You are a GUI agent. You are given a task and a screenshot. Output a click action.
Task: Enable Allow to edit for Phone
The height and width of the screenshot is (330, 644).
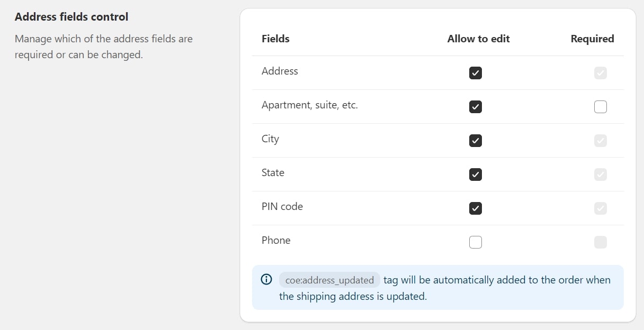click(x=475, y=242)
